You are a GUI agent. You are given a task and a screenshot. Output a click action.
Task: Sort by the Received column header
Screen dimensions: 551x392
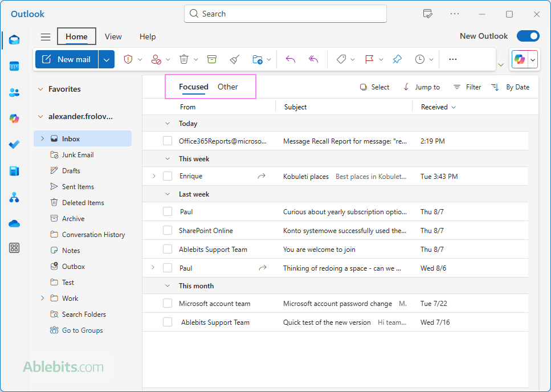pos(438,107)
